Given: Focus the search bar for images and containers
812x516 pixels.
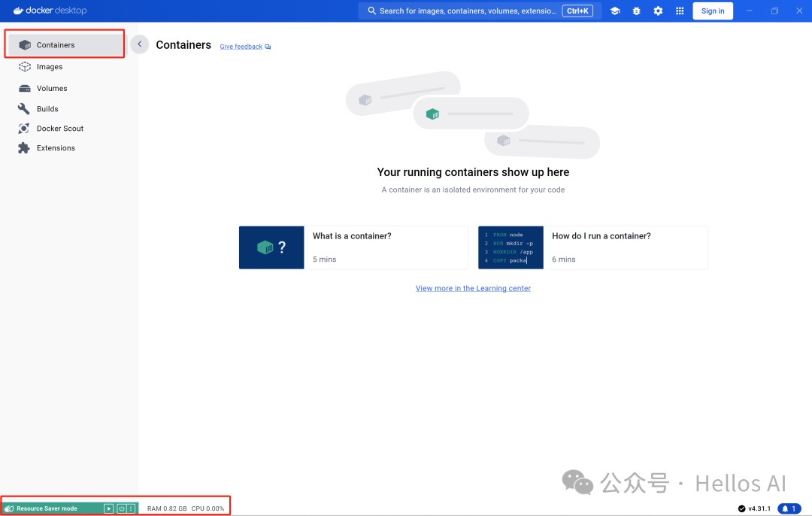Looking at the screenshot, I should [480, 11].
